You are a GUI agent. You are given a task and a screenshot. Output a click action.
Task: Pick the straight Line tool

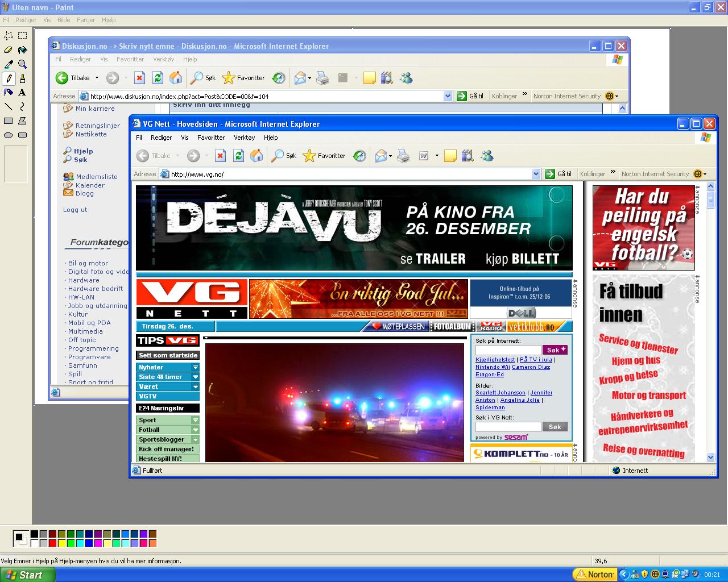click(9, 106)
